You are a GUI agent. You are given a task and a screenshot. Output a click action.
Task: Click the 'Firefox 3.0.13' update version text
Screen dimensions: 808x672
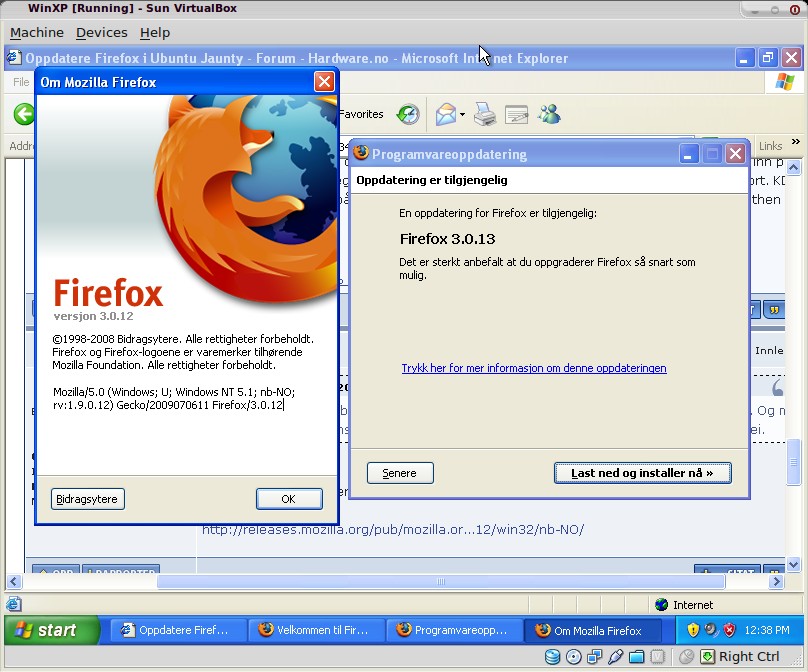click(x=447, y=239)
